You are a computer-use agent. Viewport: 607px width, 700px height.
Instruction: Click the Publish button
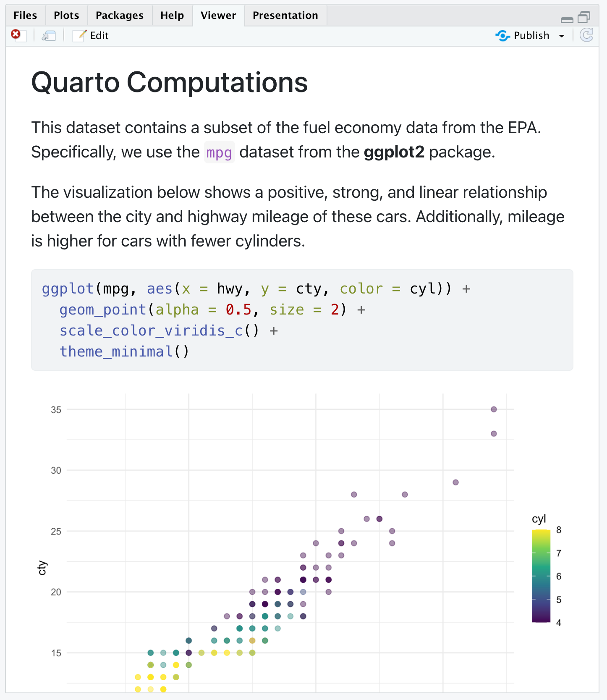531,35
